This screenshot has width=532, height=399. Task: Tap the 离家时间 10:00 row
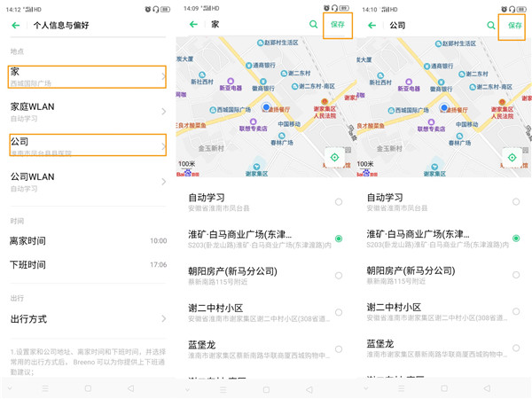[x=88, y=241]
